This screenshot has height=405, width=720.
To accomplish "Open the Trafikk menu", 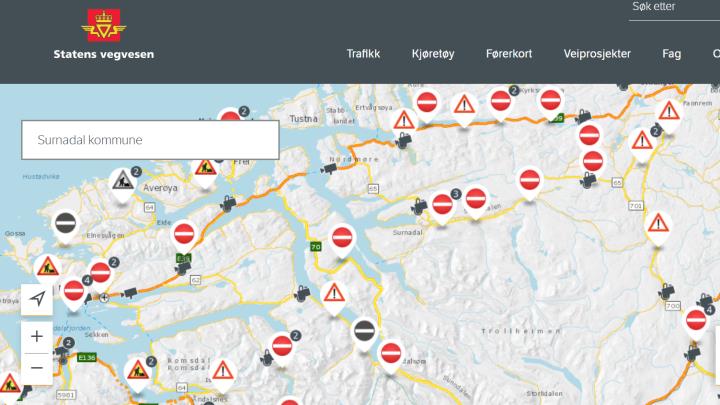I will 363,54.
